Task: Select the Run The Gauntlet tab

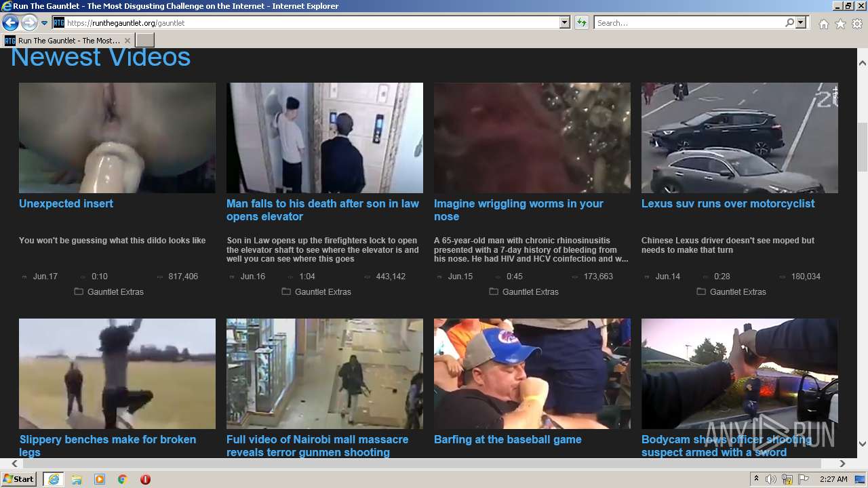Action: point(68,41)
